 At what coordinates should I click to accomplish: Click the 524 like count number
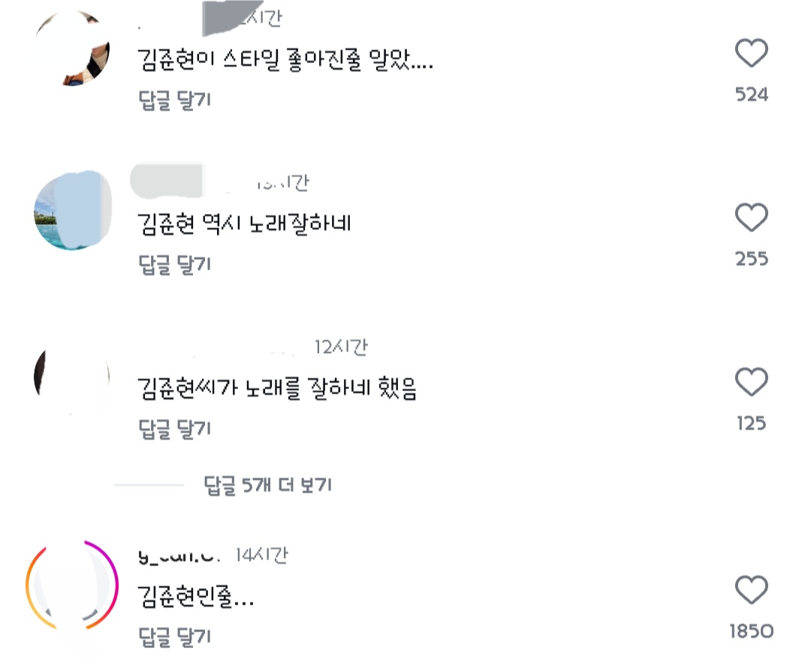pos(751,95)
